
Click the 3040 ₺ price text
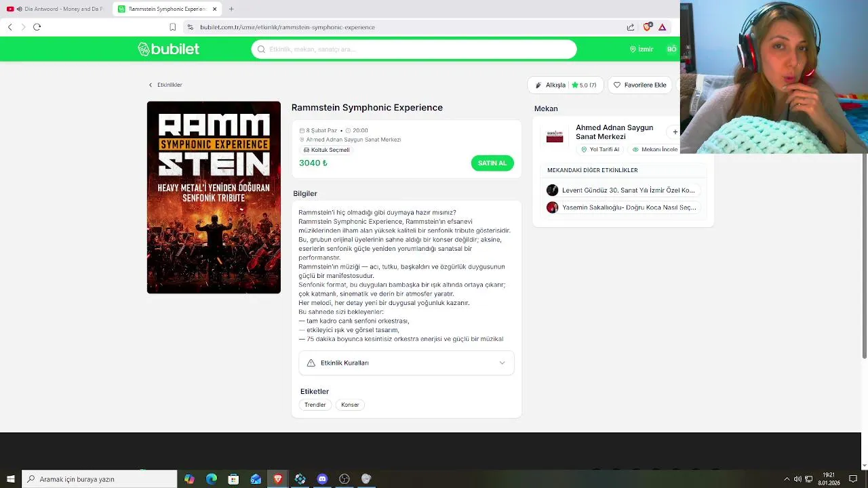(x=313, y=163)
